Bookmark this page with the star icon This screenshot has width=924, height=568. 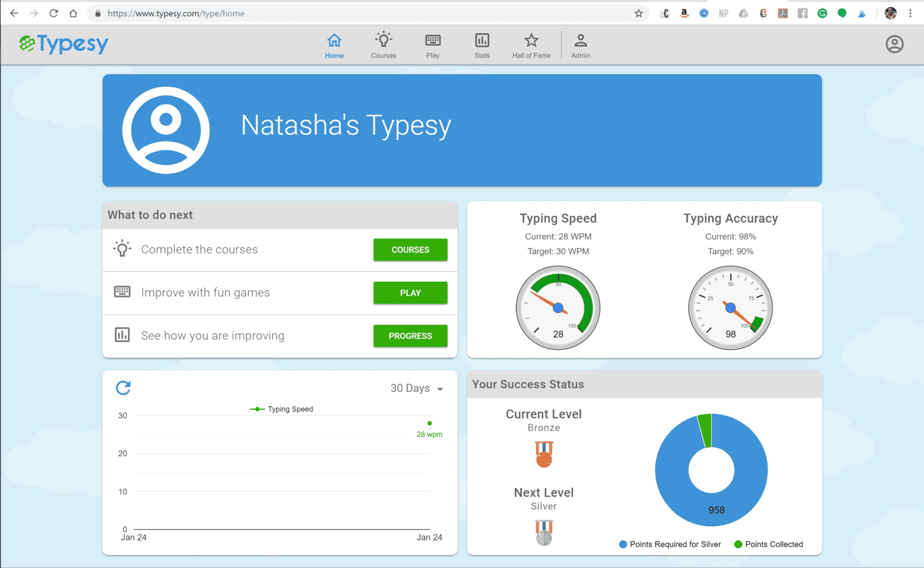point(639,14)
